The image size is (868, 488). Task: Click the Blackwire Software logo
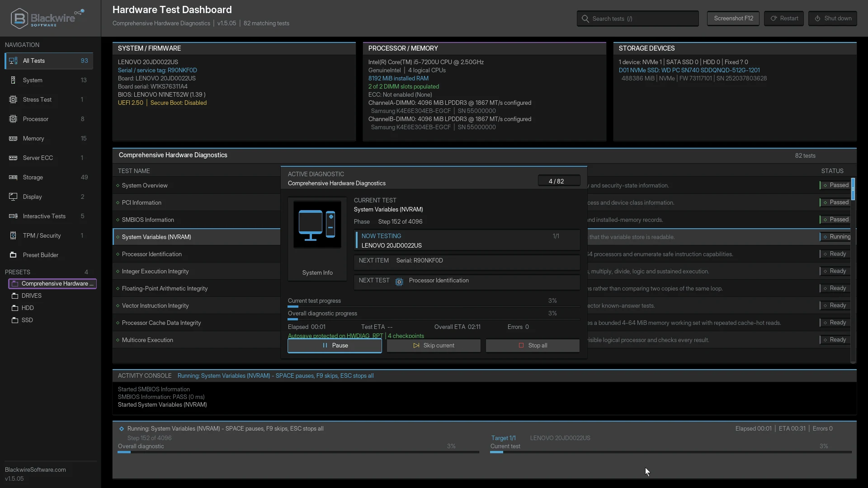coord(47,19)
